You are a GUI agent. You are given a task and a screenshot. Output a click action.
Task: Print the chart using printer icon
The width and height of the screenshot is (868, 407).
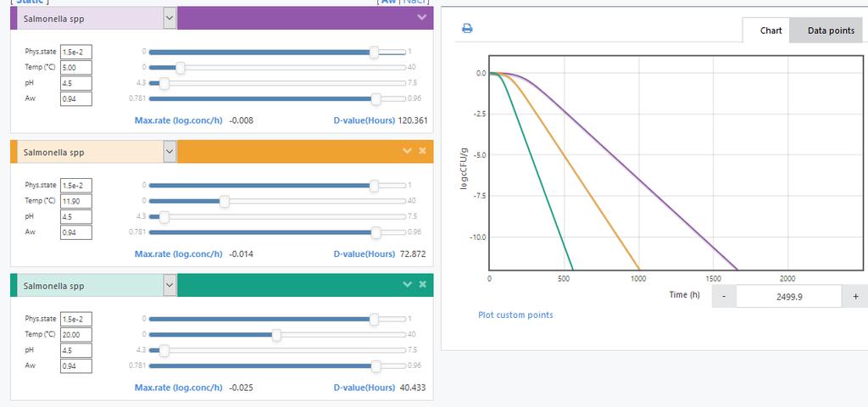click(x=467, y=28)
